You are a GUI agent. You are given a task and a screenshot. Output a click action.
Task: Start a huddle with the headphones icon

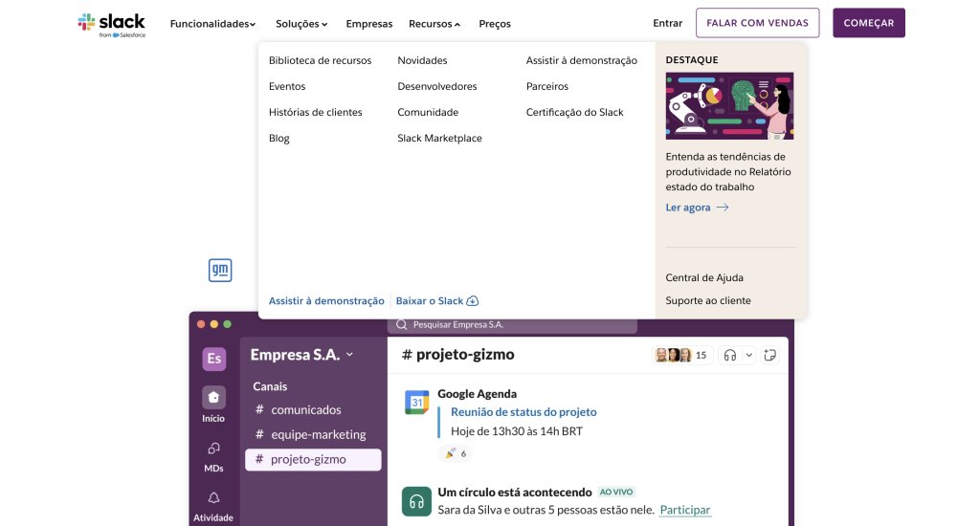(730, 356)
